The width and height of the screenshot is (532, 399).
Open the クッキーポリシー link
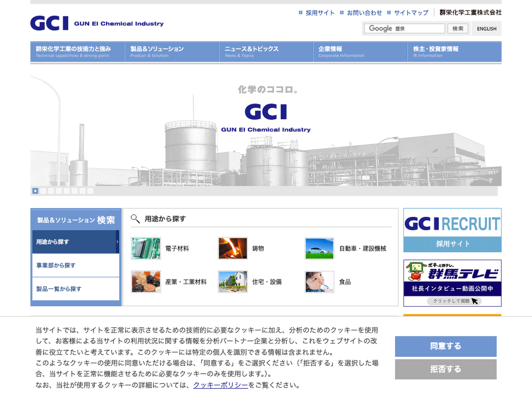(220, 385)
